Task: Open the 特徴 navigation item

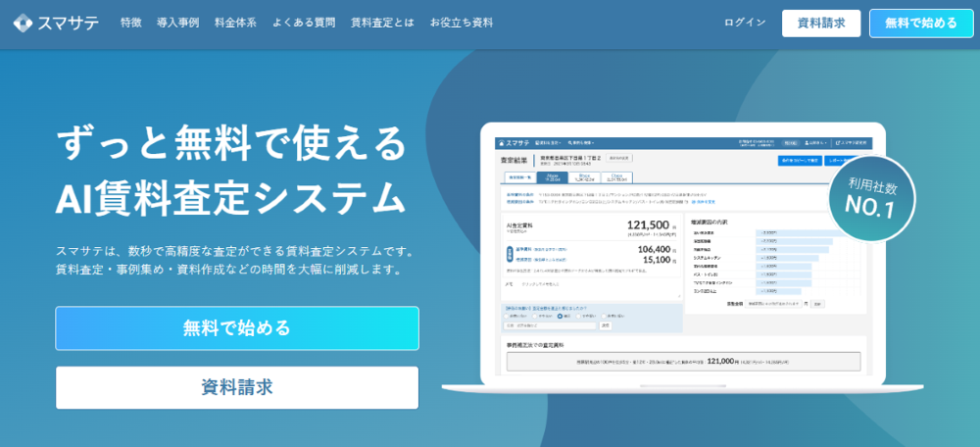Action: click(131, 24)
